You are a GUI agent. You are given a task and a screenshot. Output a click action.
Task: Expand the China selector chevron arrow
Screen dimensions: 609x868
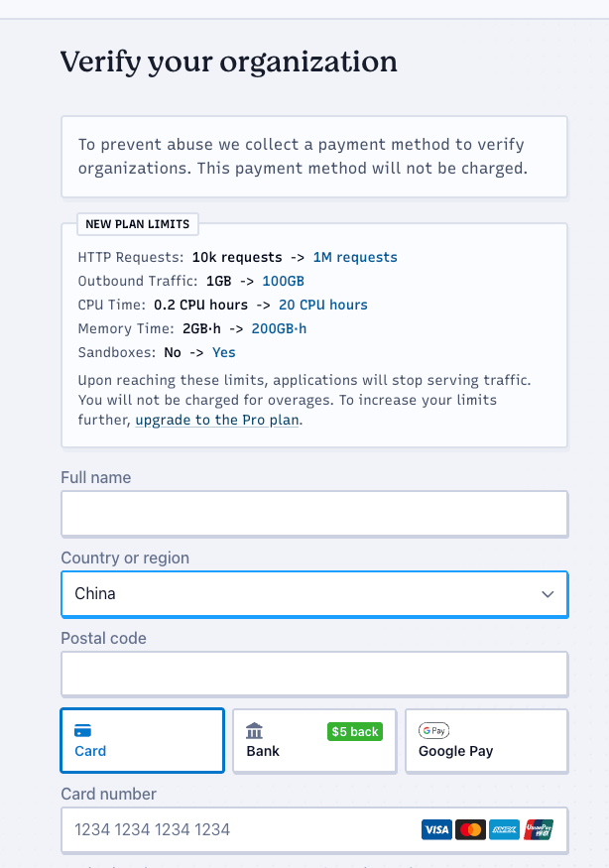(548, 594)
